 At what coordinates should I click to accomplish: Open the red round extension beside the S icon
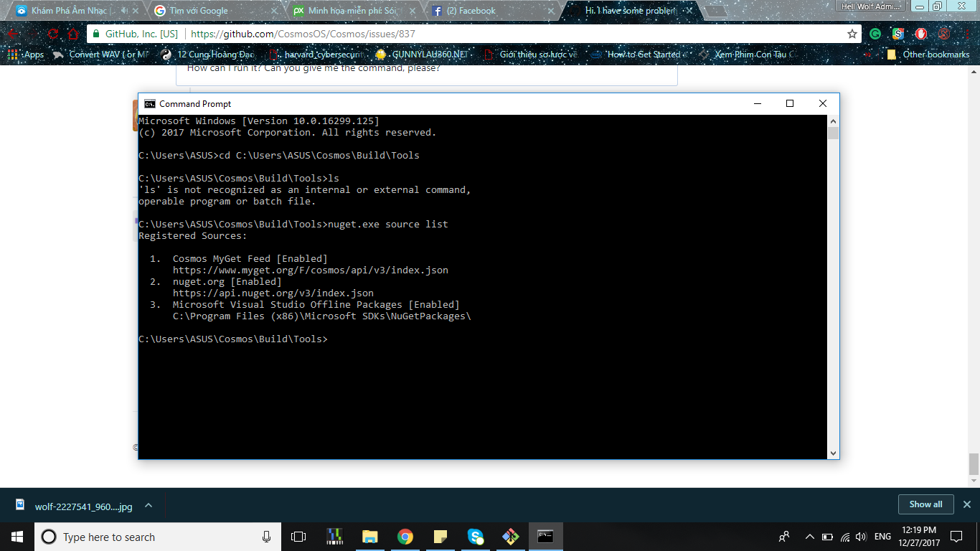921,34
